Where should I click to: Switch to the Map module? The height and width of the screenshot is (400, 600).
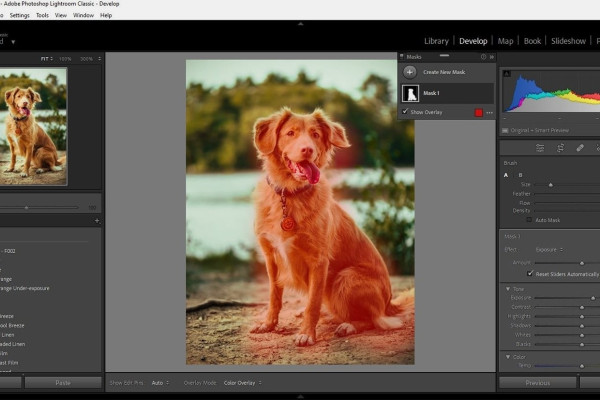[x=505, y=41]
